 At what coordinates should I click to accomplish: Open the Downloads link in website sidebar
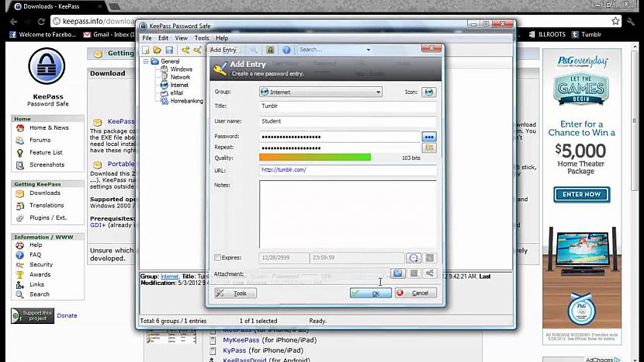click(45, 193)
